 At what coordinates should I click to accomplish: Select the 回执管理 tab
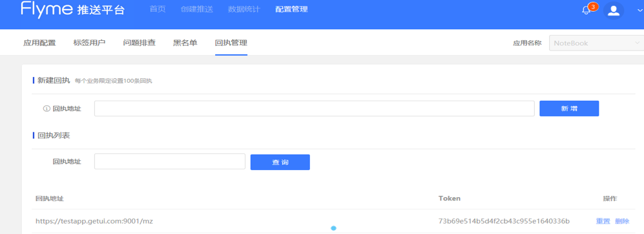(231, 43)
